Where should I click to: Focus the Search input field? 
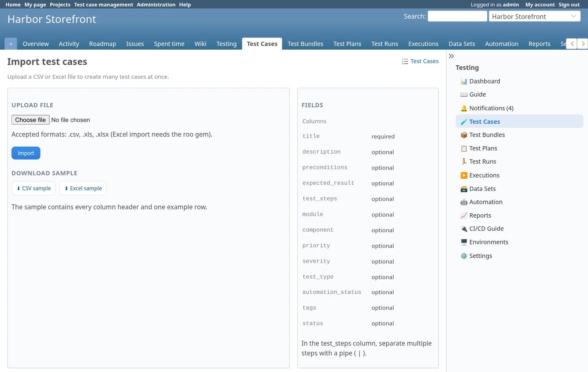click(x=457, y=16)
